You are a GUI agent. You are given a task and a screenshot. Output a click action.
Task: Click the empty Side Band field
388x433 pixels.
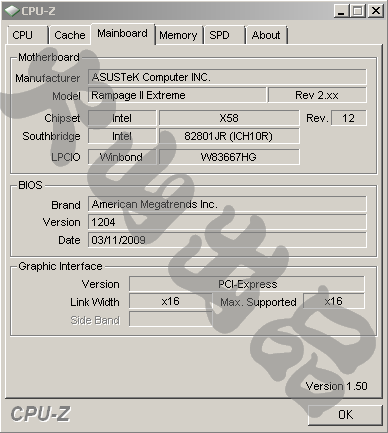pyautogui.click(x=170, y=319)
